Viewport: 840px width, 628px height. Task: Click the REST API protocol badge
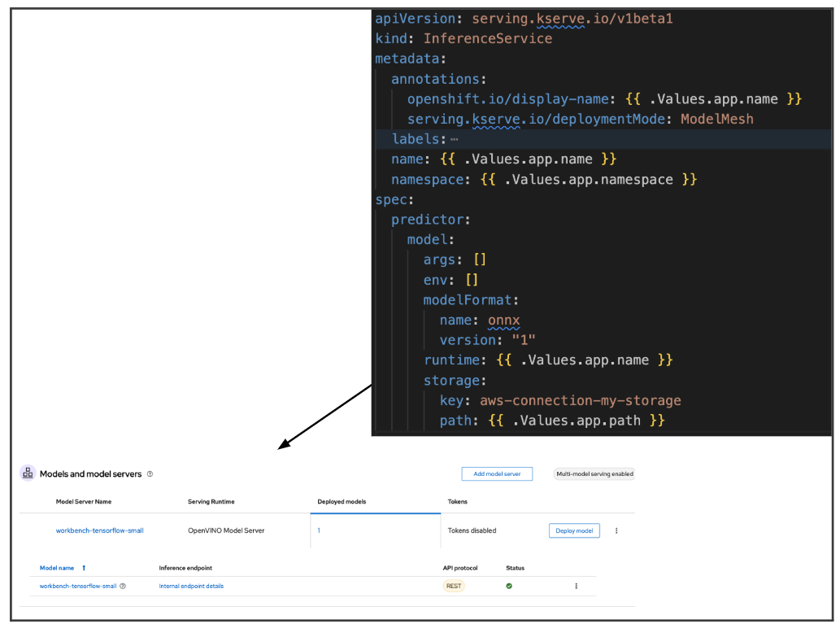coord(454,586)
